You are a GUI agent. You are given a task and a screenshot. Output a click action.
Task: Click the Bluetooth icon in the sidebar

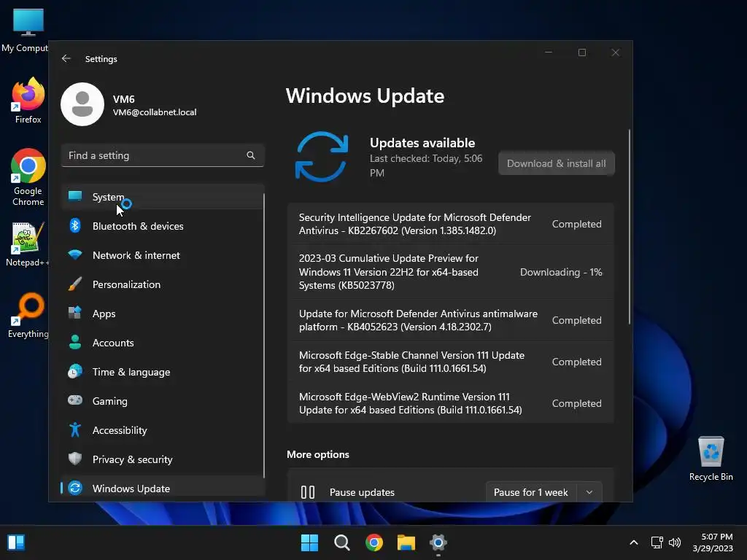[75, 226]
